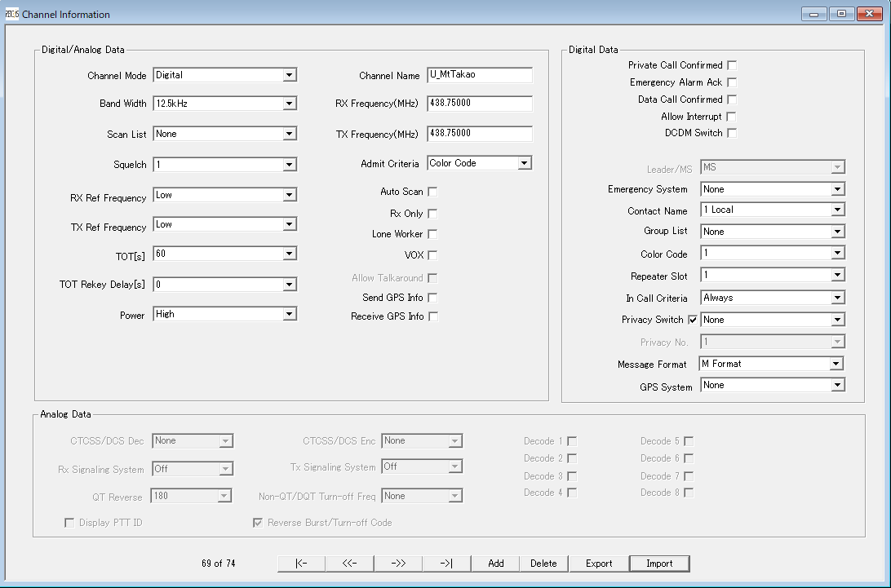Screen dimensions: 891x588
Task: Enable the VOX checkbox
Action: coord(433,255)
